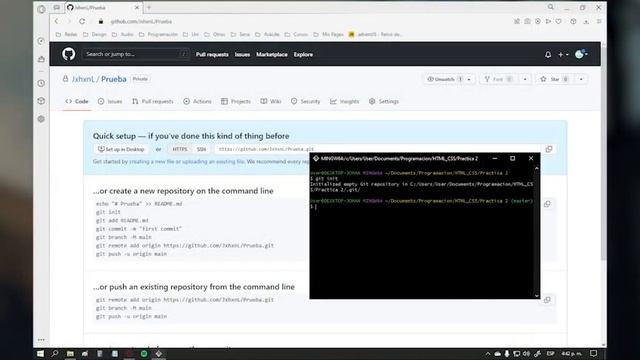The image size is (640, 360).
Task: Click the terminal scrollbar down arrow
Action: tap(536, 296)
